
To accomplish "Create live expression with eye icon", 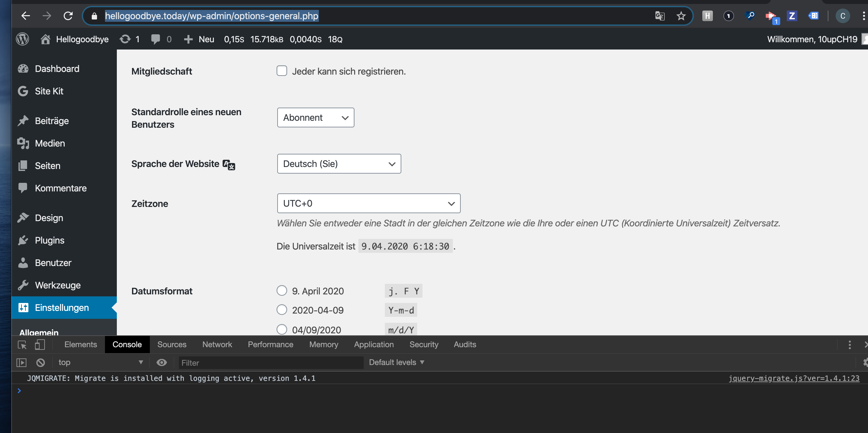I will pos(162,363).
